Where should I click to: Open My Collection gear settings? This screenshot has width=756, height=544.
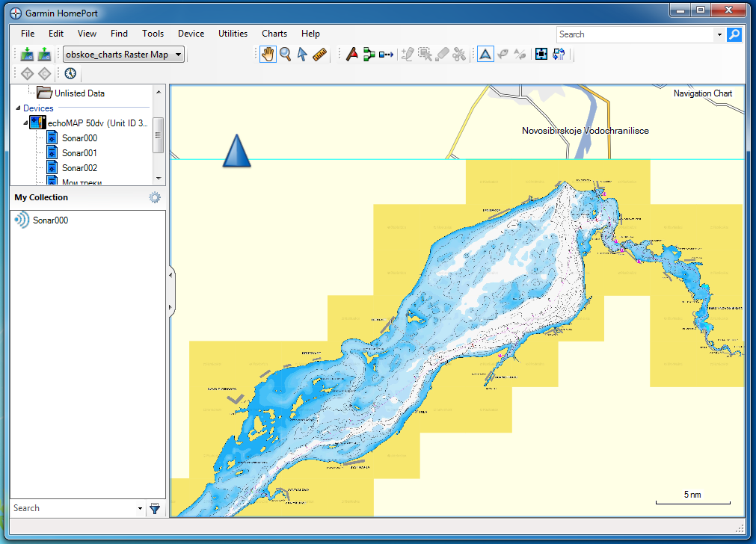click(155, 197)
